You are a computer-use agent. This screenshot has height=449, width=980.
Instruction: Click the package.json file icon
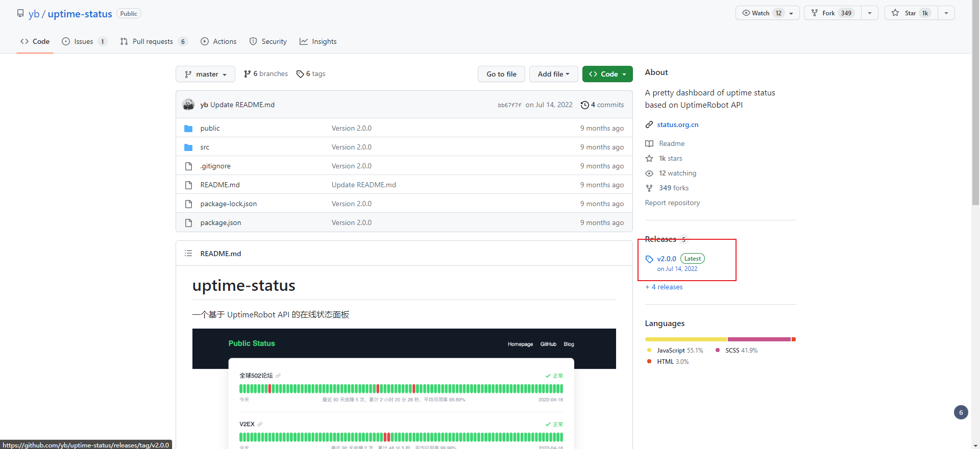click(188, 222)
